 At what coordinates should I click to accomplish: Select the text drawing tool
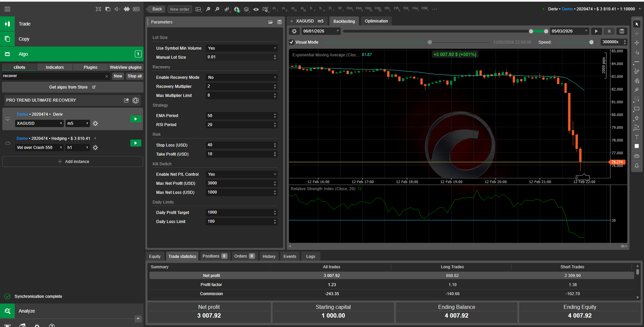pos(637,137)
